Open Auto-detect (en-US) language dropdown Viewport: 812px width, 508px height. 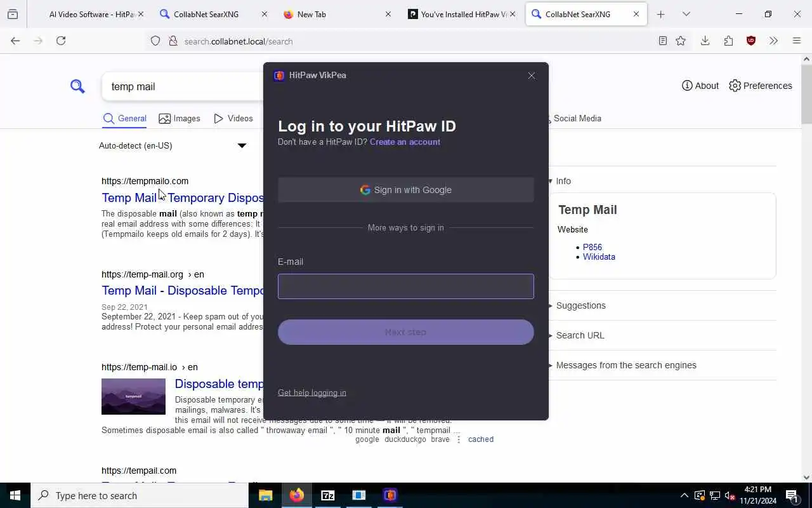coord(173,145)
